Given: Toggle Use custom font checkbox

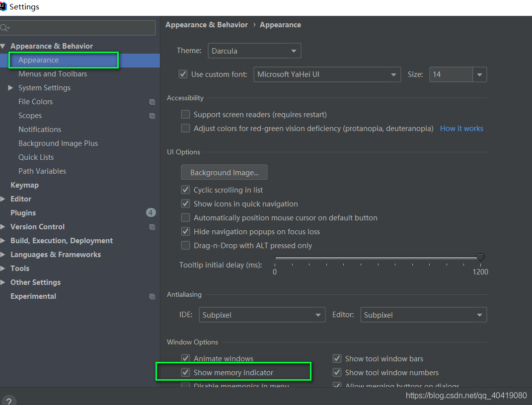Looking at the screenshot, I should click(183, 74).
